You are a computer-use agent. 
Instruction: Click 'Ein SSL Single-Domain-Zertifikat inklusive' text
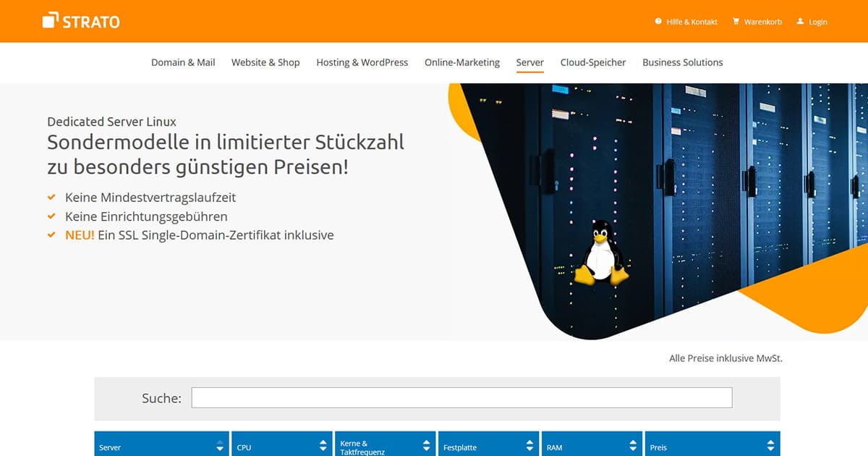click(x=216, y=235)
